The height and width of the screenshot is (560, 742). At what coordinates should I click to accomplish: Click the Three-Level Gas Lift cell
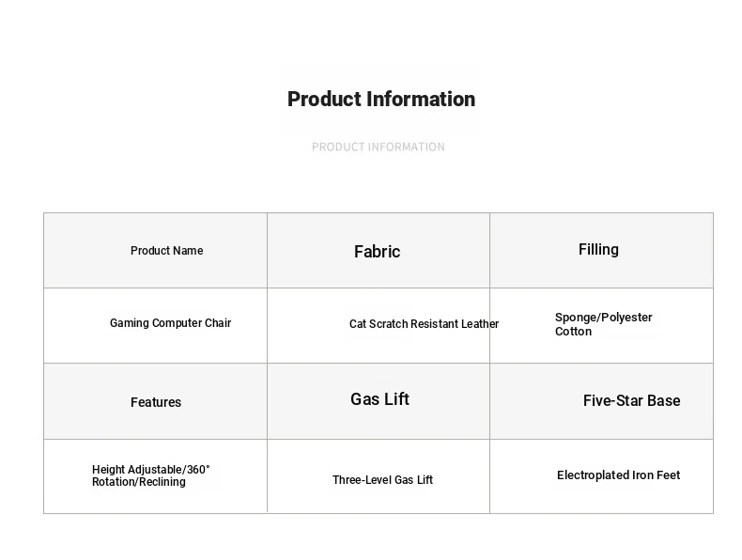(379, 476)
